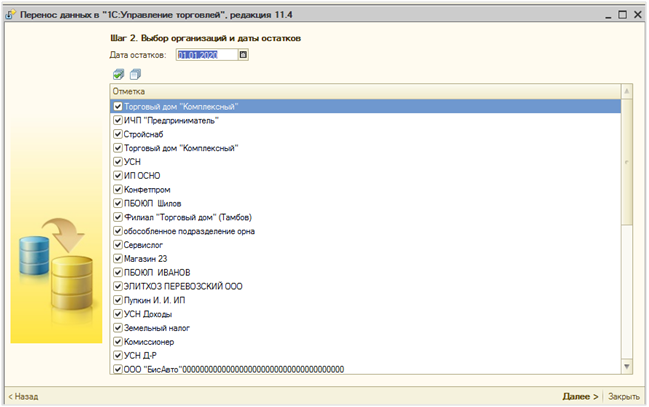
Task: Maximize the data transfer window
Action: coord(622,15)
